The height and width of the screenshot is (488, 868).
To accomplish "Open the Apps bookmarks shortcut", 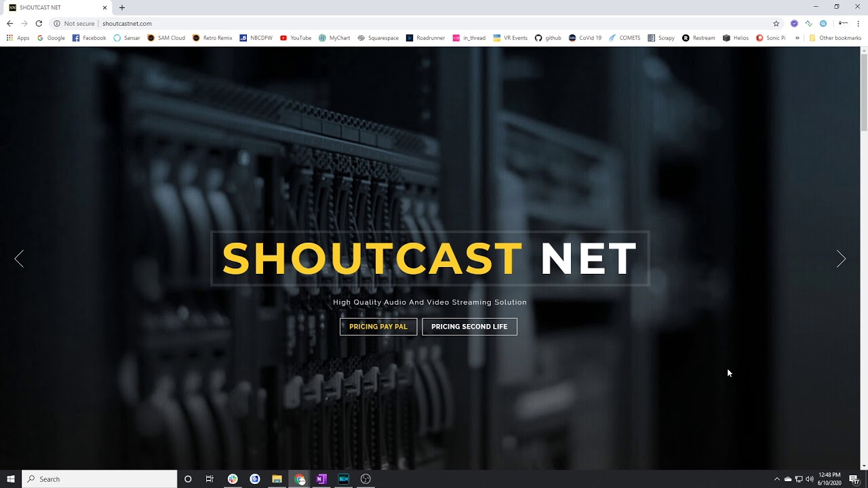I will coord(18,38).
